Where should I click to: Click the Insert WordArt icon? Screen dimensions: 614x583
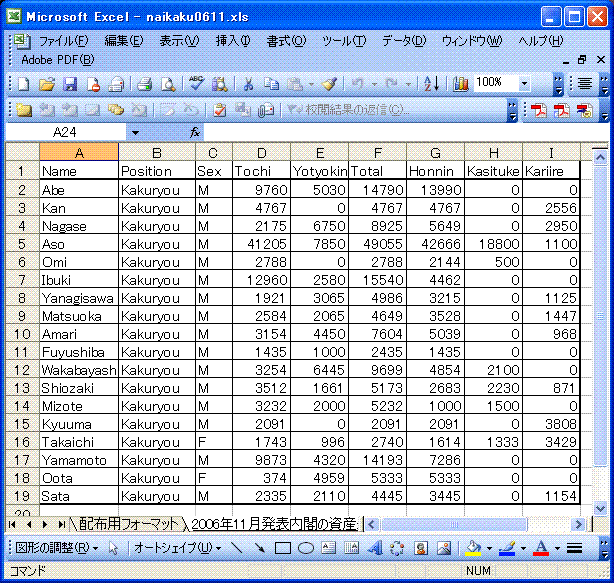(374, 548)
